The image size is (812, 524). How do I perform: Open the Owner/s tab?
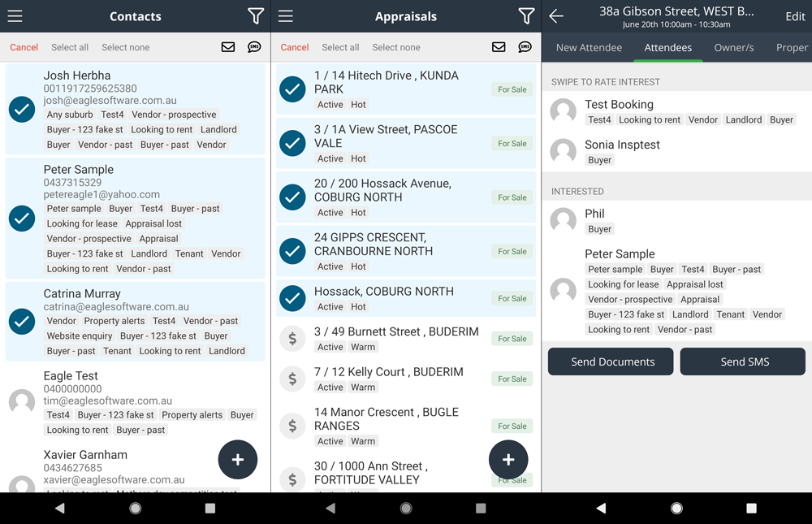734,48
